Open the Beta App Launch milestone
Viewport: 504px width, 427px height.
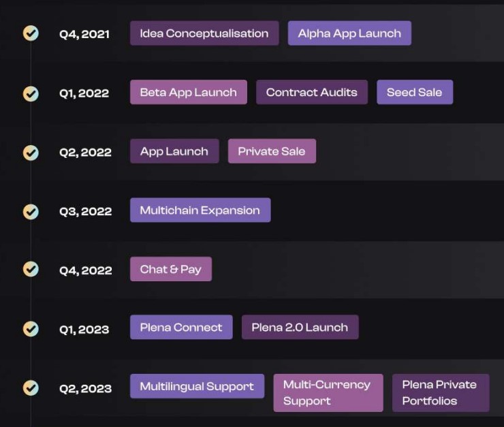click(188, 93)
